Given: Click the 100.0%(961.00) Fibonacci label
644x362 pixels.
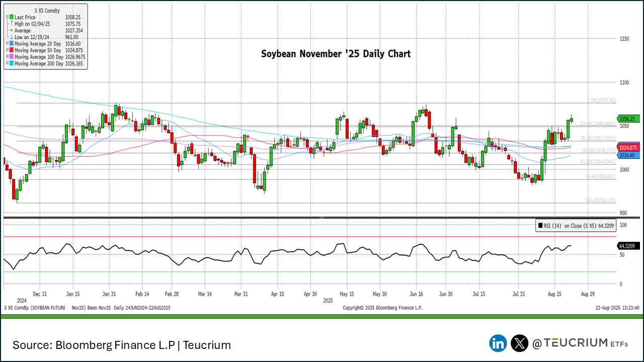Looking at the screenshot, I should tap(600, 200).
